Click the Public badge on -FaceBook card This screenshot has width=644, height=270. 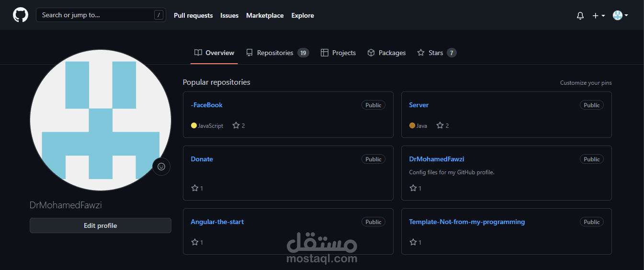point(373,105)
